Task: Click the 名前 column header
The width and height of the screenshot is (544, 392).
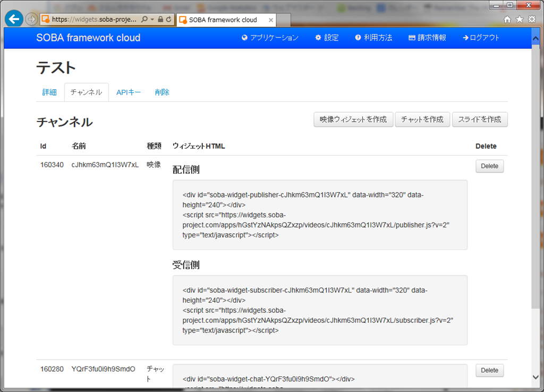Action: tap(79, 146)
